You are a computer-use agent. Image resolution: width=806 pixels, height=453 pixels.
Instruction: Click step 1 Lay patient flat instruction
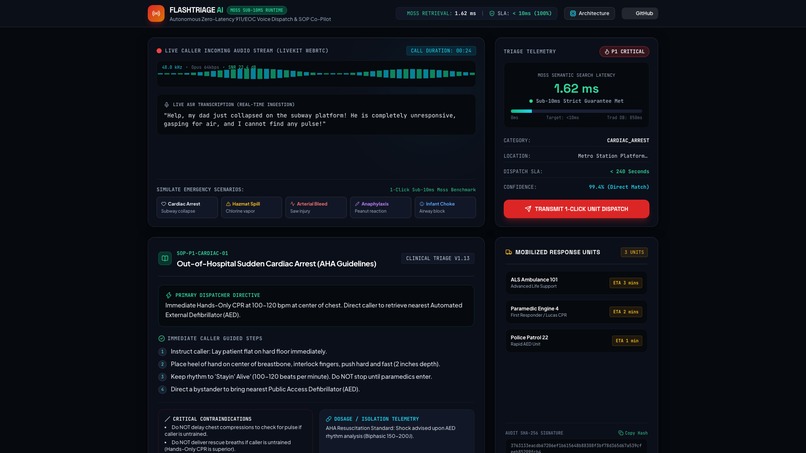click(248, 352)
